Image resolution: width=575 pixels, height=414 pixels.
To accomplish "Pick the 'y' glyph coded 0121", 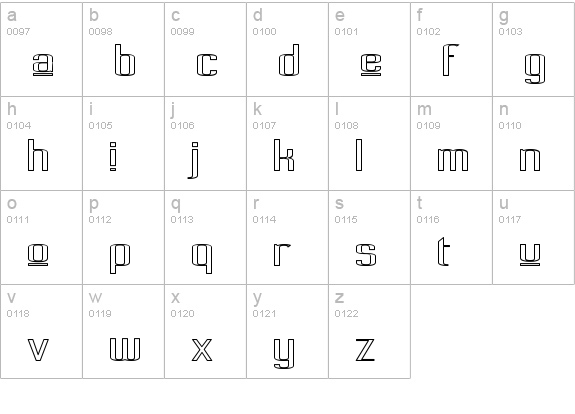I will [288, 331].
